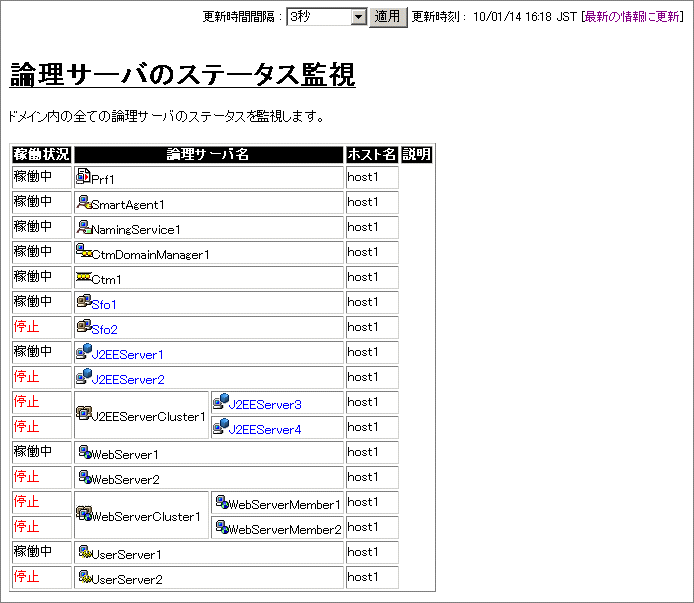The image size is (694, 603).
Task: Click the 更新時刻 timestamp text
Action: tap(495, 17)
